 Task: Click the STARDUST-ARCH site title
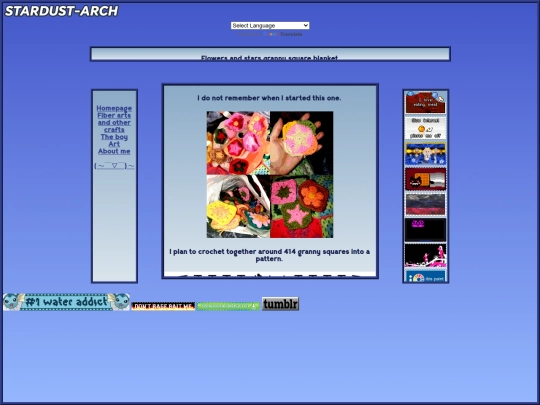[61, 11]
